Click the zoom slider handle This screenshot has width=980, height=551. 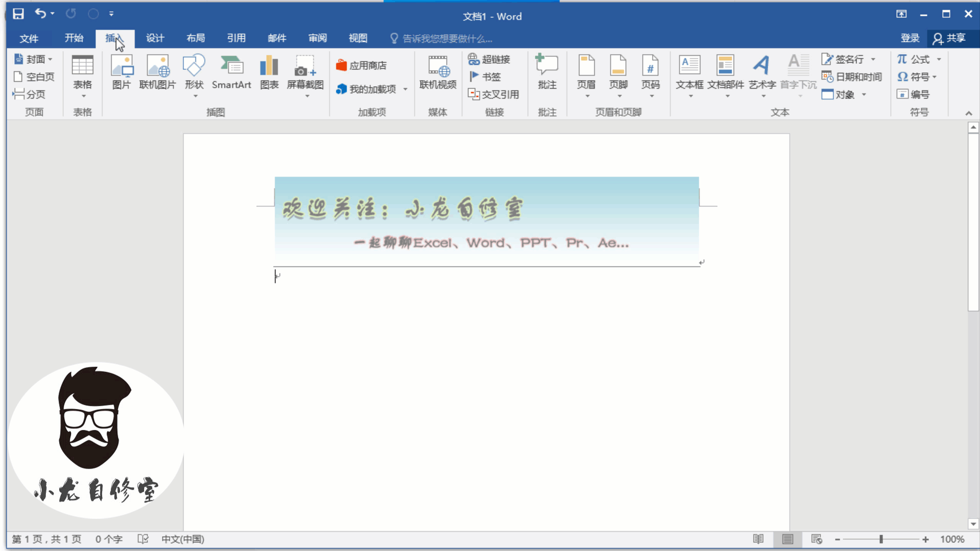(881, 539)
